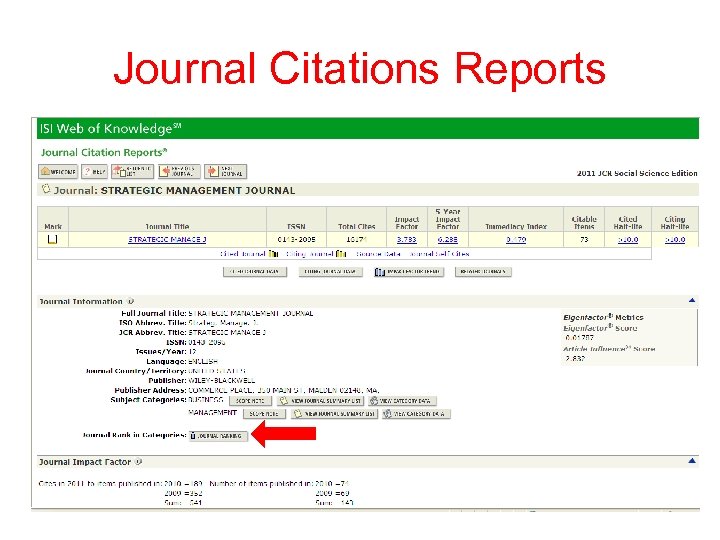The width and height of the screenshot is (720, 540).
Task: Click the Citing Journal graph icon
Action: (341, 253)
